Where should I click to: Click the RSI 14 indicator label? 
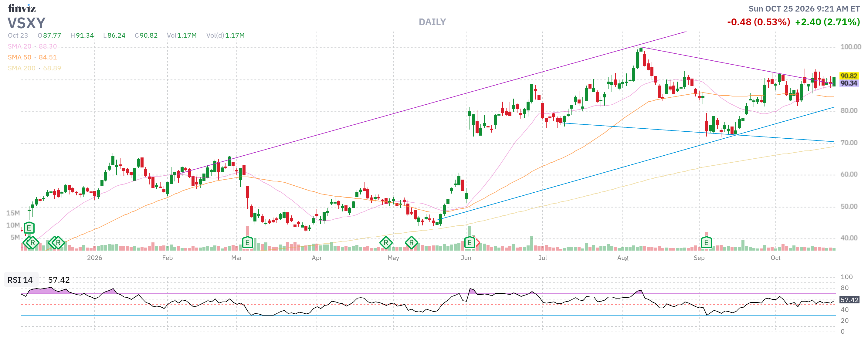pyautogui.click(x=20, y=280)
